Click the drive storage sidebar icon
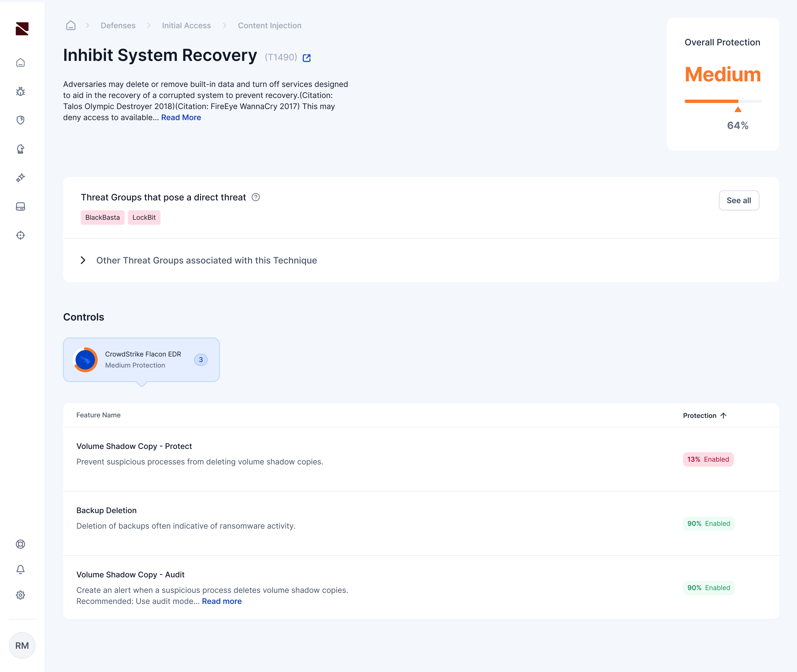Screen dimensions: 797x672 pos(20,206)
